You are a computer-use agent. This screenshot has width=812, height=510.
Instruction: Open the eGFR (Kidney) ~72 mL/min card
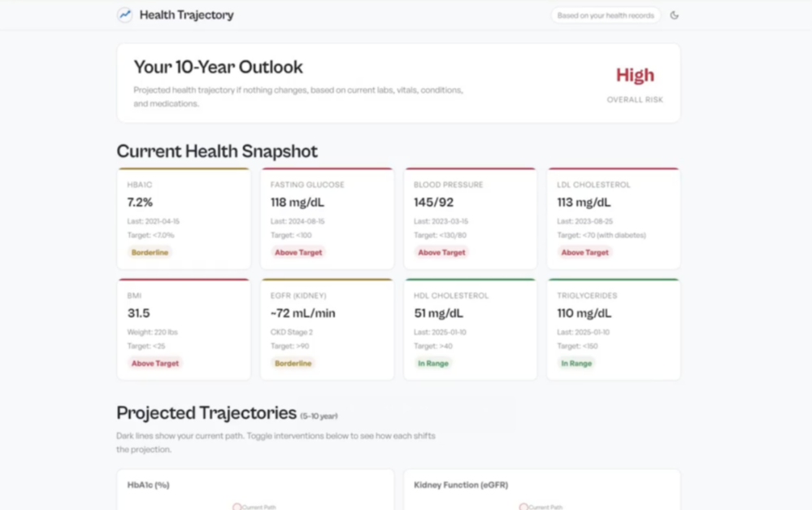(327, 329)
